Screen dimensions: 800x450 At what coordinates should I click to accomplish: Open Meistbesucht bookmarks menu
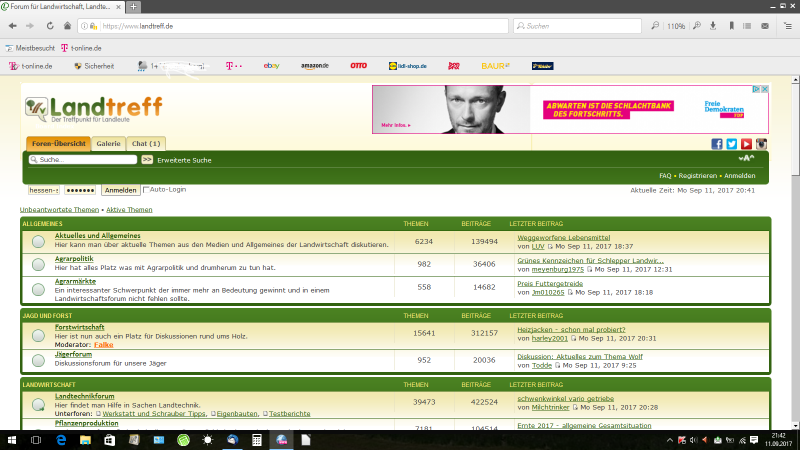pyautogui.click(x=30, y=48)
